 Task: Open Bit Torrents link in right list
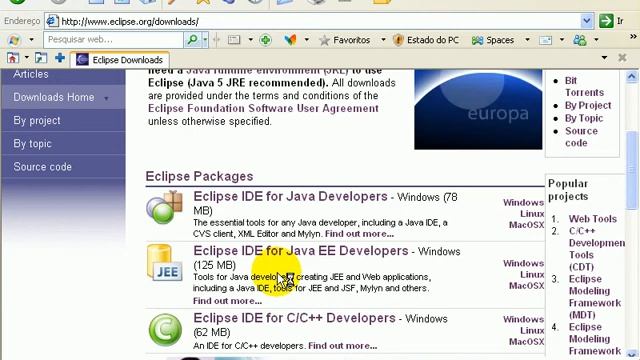click(584, 87)
